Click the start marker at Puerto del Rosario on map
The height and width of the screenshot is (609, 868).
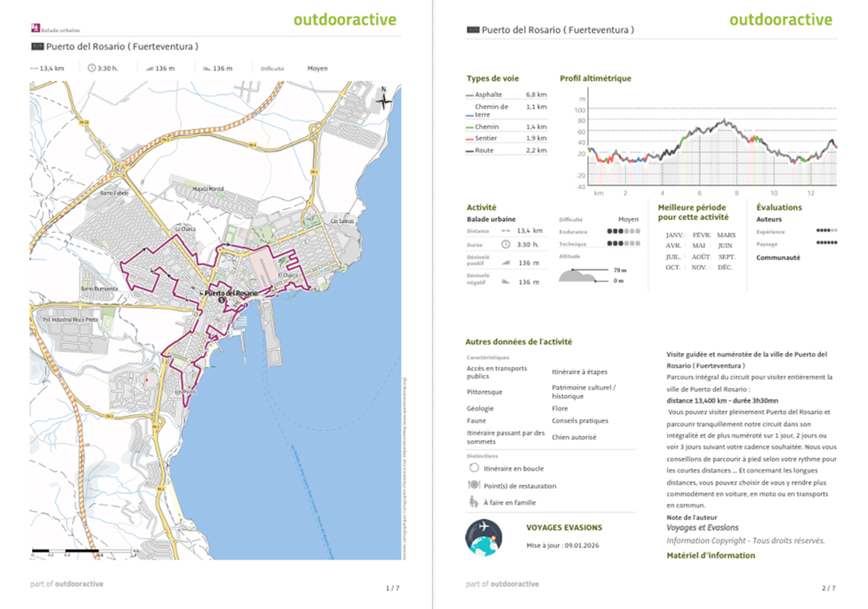[222, 301]
